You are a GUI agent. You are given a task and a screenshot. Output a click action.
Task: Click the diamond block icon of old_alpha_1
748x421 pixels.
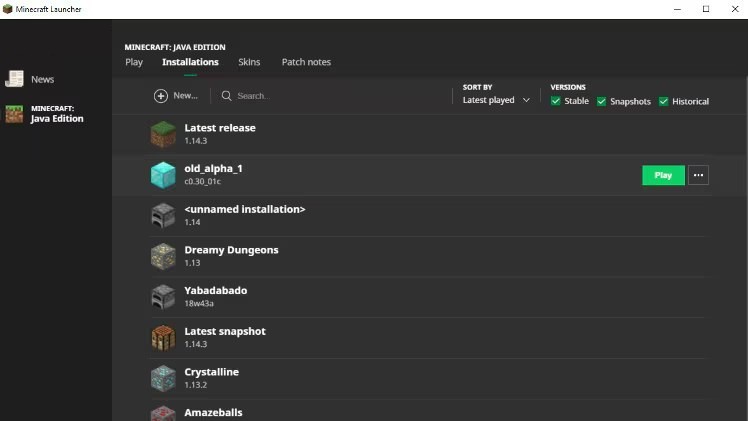coord(163,175)
